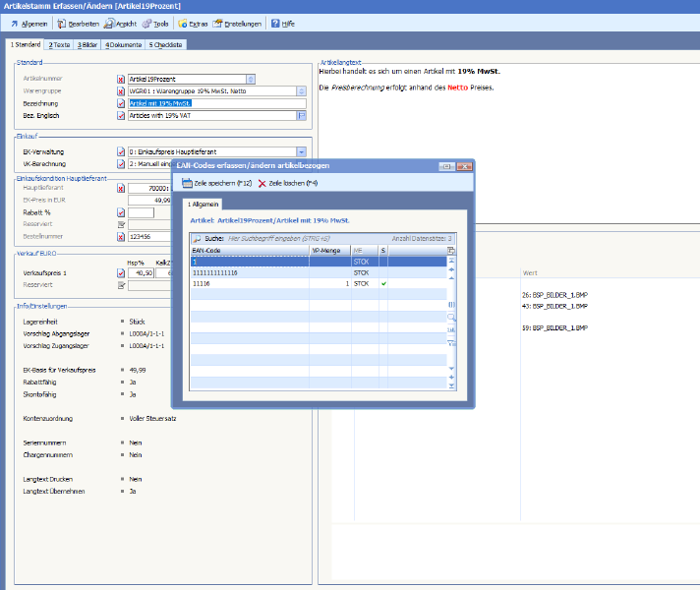Viewport: 700px width, 590px height.
Task: Toggle the checkbox next to Rabatt %
Action: pos(122,211)
